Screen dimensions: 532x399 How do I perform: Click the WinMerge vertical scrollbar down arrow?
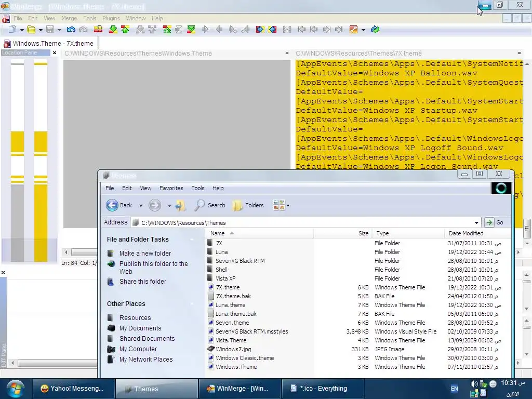pos(527,244)
